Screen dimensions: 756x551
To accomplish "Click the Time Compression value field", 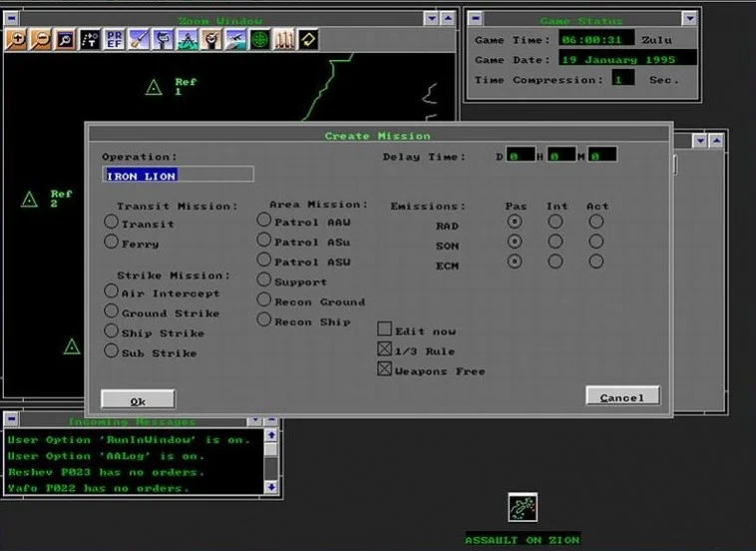I will tap(623, 78).
